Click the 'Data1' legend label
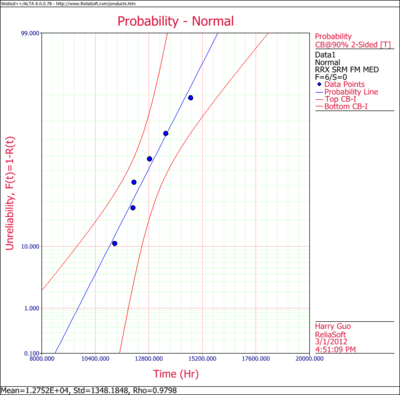This screenshot has height=395, width=400. click(x=325, y=55)
